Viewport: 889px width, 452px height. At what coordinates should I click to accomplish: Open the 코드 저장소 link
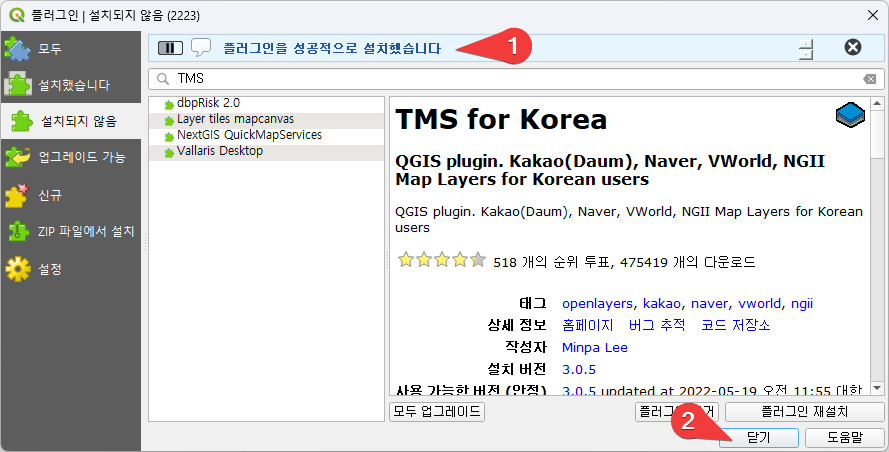pyautogui.click(x=735, y=325)
